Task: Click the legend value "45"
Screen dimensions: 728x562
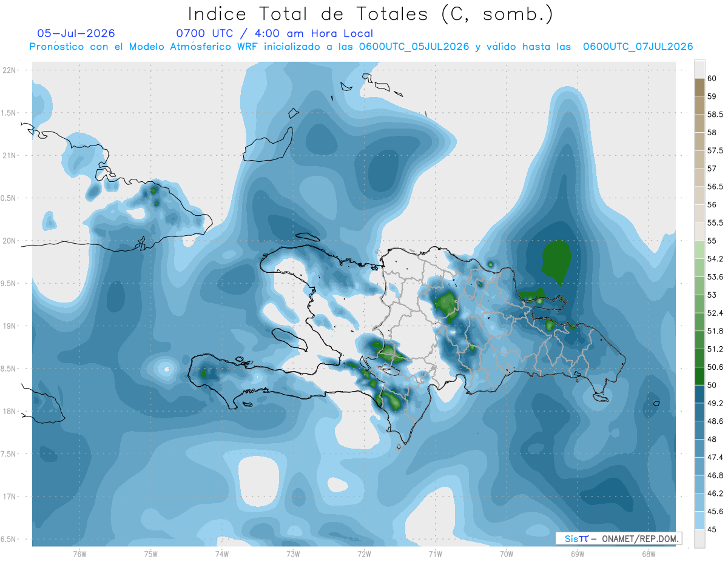Action: coord(712,530)
